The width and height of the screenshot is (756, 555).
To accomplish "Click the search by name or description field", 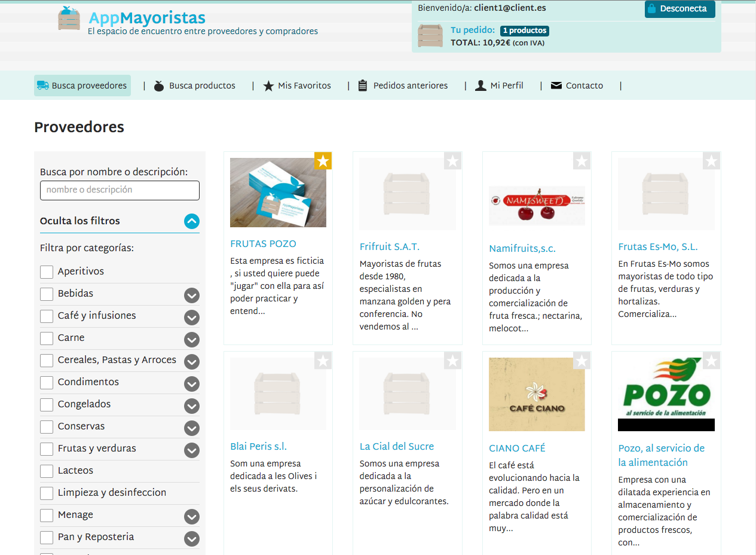I will coord(120,190).
